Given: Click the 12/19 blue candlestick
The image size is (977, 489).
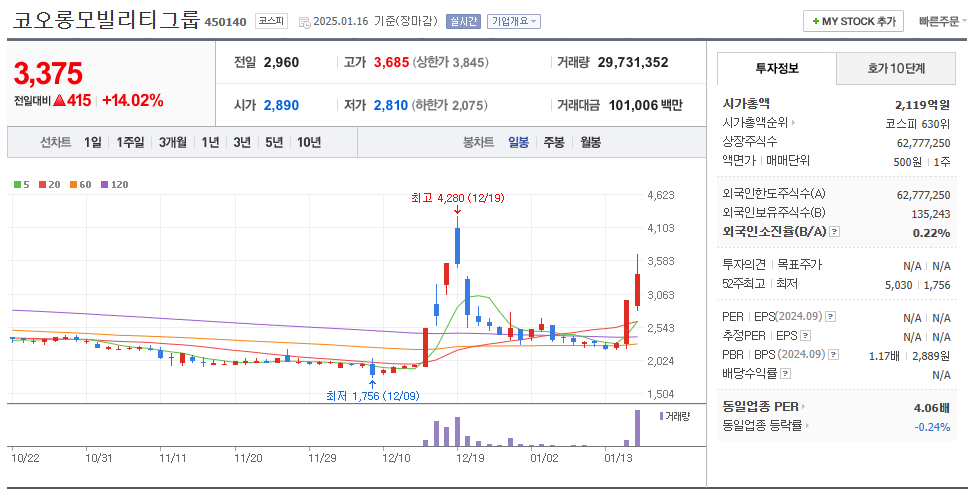Looking at the screenshot, I should coord(457,245).
